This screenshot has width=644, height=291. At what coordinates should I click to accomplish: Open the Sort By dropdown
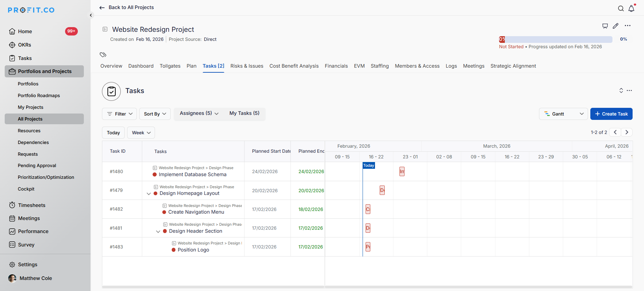tap(155, 114)
